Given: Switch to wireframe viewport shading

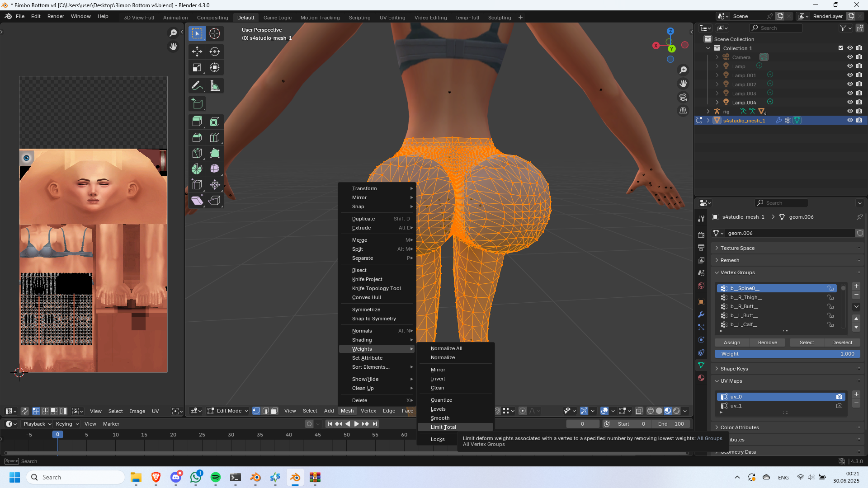Looking at the screenshot, I should (x=651, y=411).
